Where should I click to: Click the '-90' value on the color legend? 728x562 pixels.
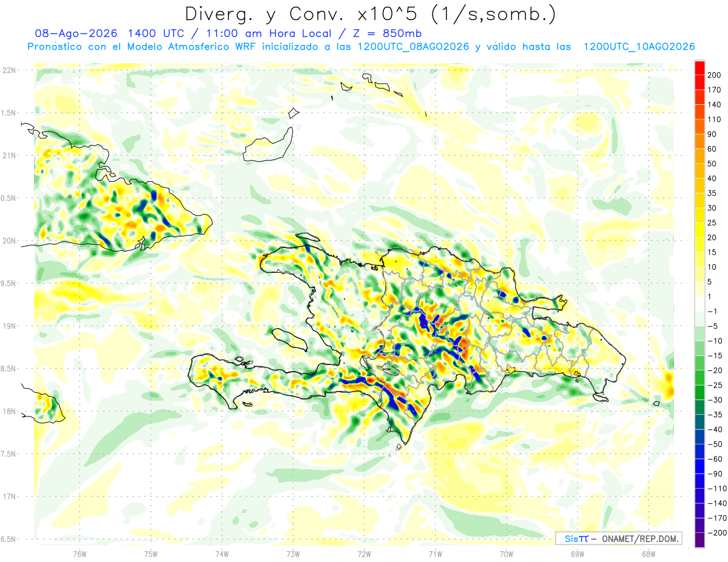click(715, 474)
